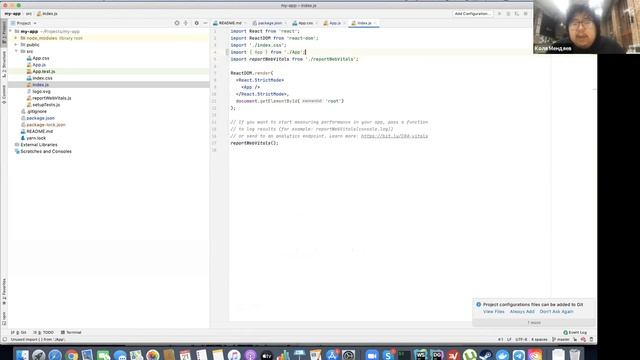
Task: Open the Favorites tool window side tab
Action: pos(4,291)
